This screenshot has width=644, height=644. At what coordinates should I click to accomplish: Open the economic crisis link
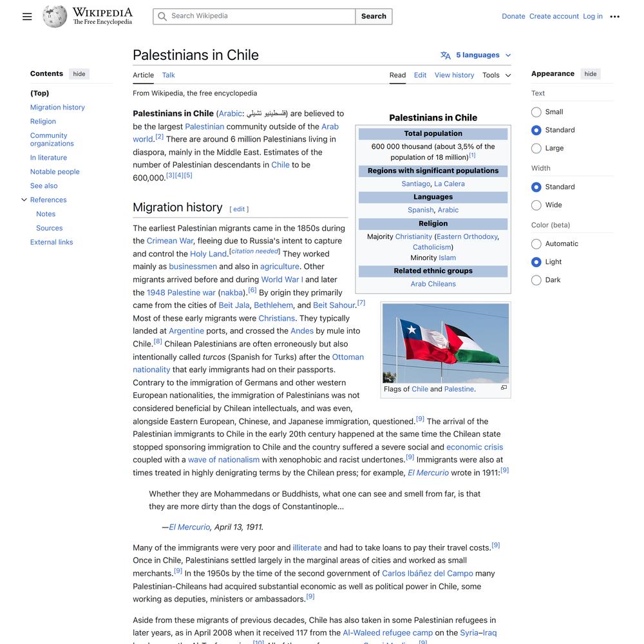point(475,447)
